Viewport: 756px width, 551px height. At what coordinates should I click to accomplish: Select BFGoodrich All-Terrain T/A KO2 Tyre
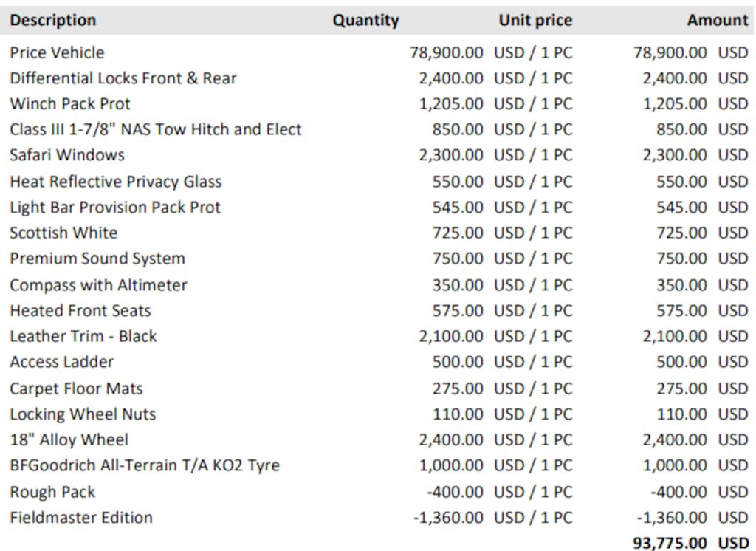145,465
